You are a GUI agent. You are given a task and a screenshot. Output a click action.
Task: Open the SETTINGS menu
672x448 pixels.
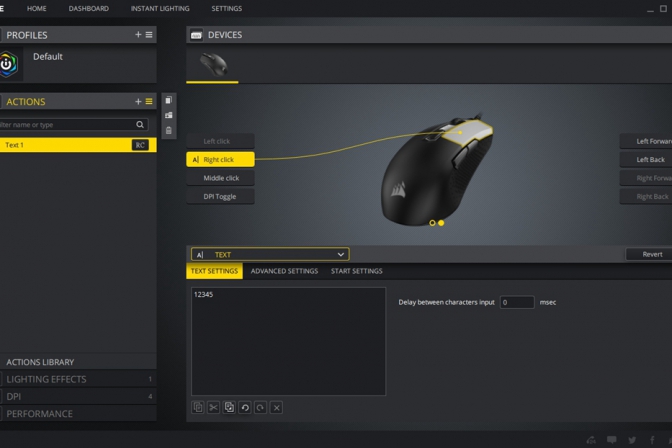pos(227,9)
